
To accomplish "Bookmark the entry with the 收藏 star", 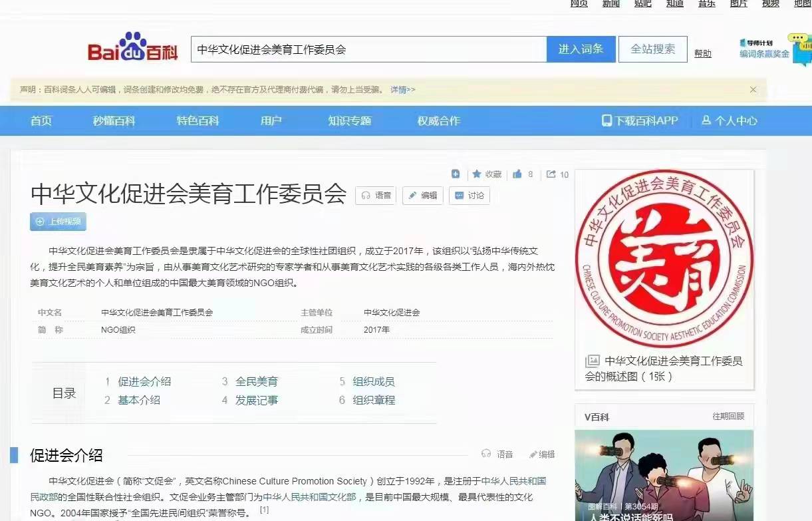I will [487, 174].
